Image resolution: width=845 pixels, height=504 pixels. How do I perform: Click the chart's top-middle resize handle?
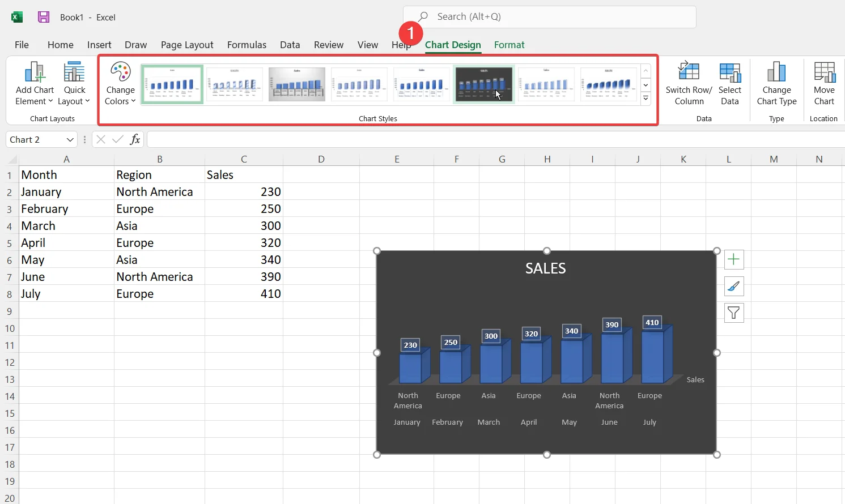[x=547, y=251]
